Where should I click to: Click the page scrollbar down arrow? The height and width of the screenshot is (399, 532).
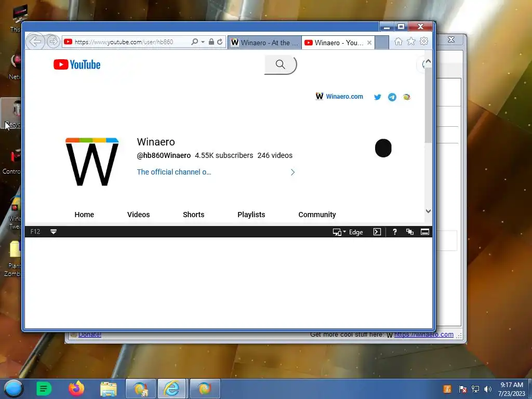(428, 211)
